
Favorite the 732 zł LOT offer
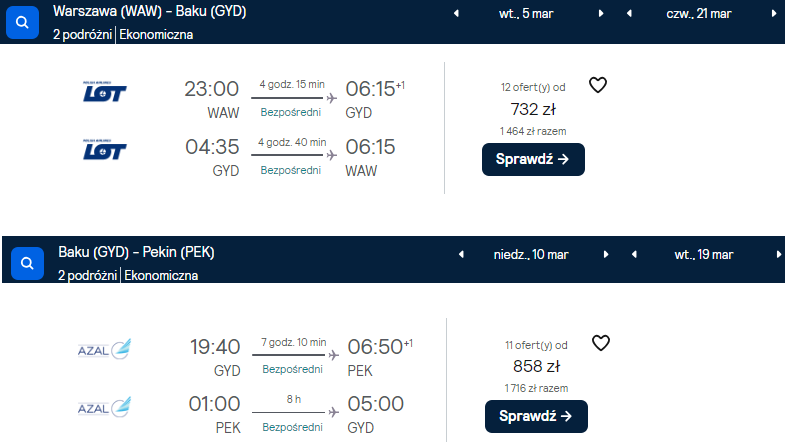[x=598, y=85]
